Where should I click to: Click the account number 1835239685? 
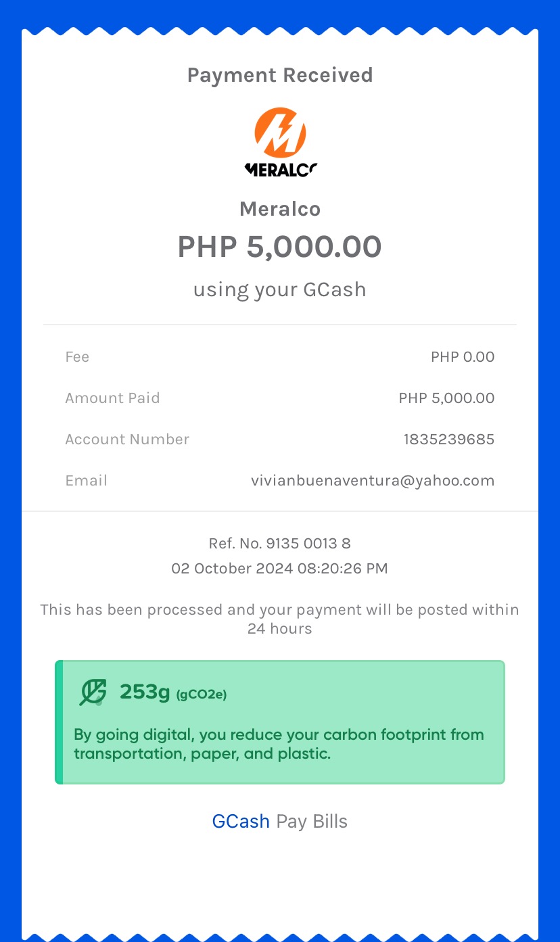[x=448, y=440]
